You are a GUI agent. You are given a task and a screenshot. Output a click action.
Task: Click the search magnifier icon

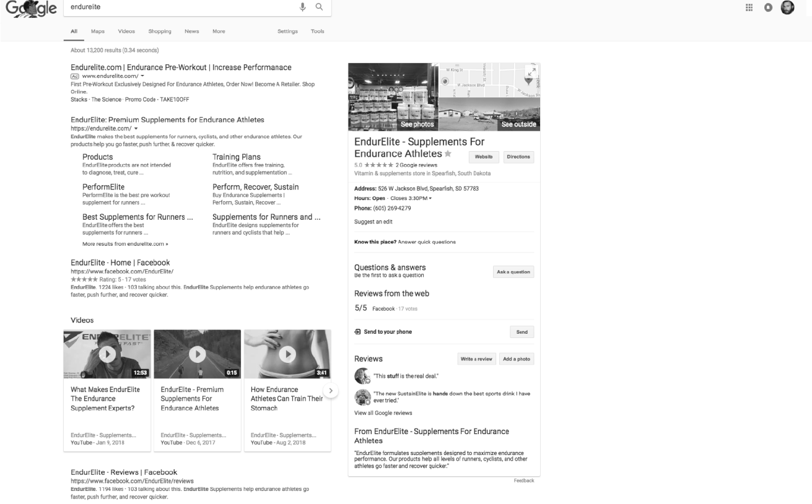coord(319,7)
